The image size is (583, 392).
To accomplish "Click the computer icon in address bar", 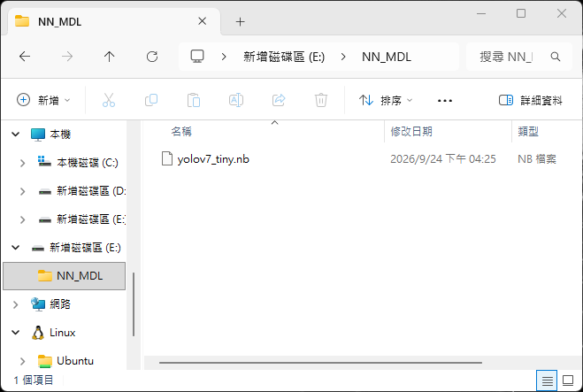I will click(197, 57).
